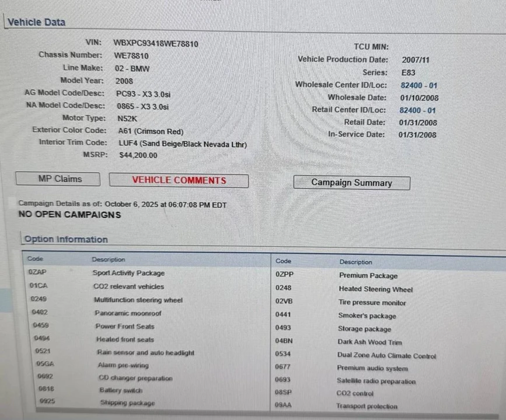Click the left Description column header
This screenshot has height=420, width=506.
109,260
